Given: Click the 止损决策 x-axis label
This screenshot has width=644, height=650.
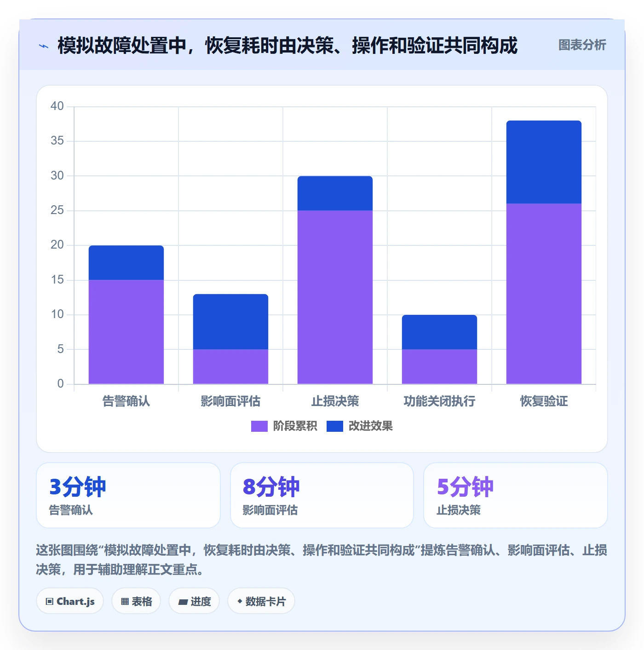Looking at the screenshot, I should [335, 401].
